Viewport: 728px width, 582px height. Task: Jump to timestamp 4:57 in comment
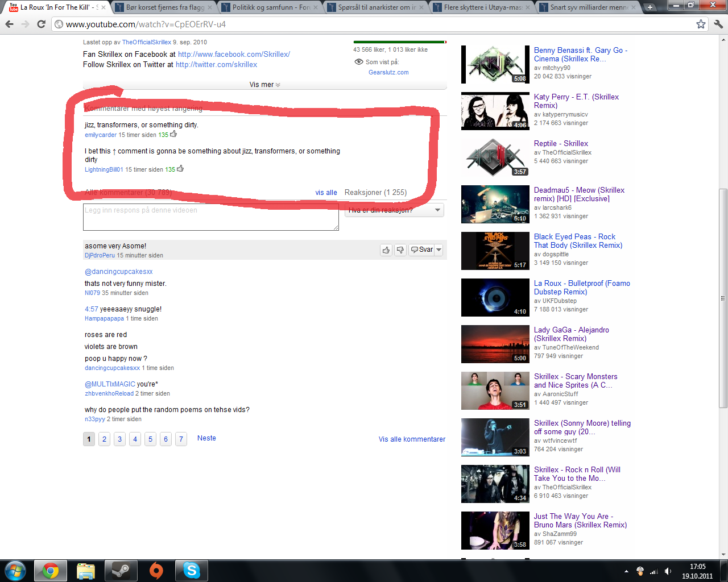click(x=91, y=309)
